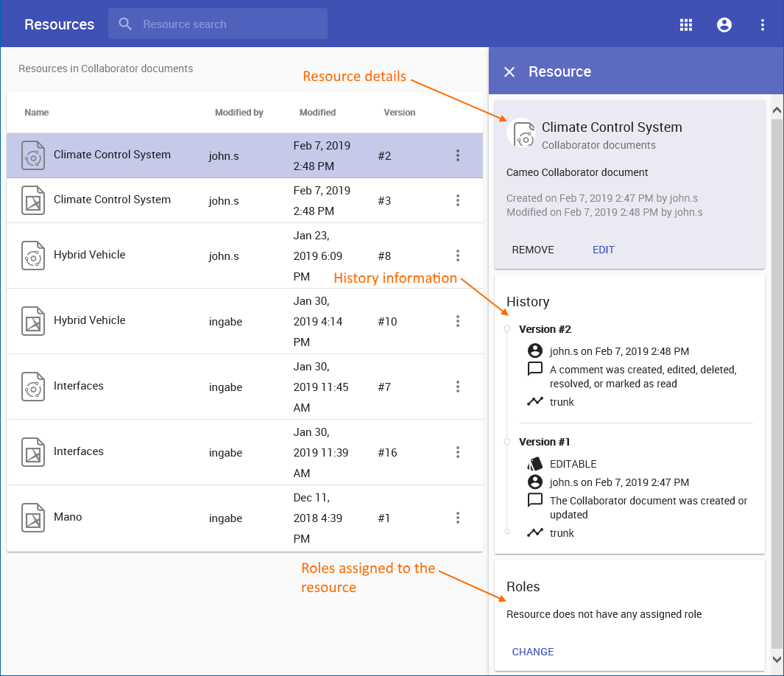Open options menu for Interfaces version #16
This screenshot has width=784, height=676.
click(x=458, y=452)
